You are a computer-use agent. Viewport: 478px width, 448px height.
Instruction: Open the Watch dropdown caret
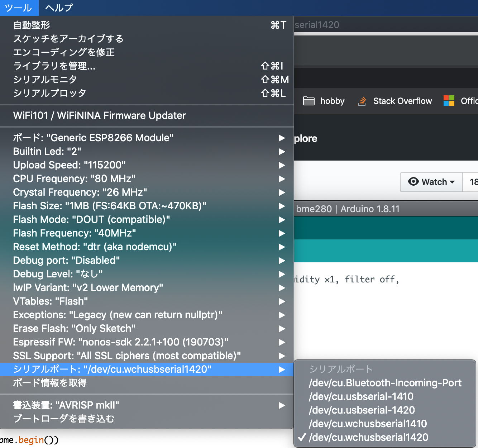click(x=452, y=182)
